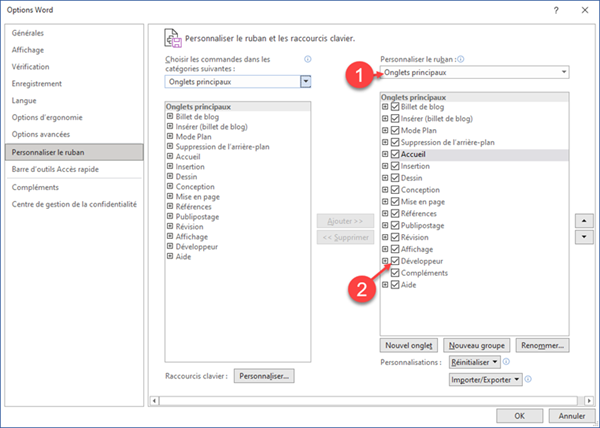Toggle the Publipostage checkbox in right list
This screenshot has width=600, height=428.
coord(395,225)
